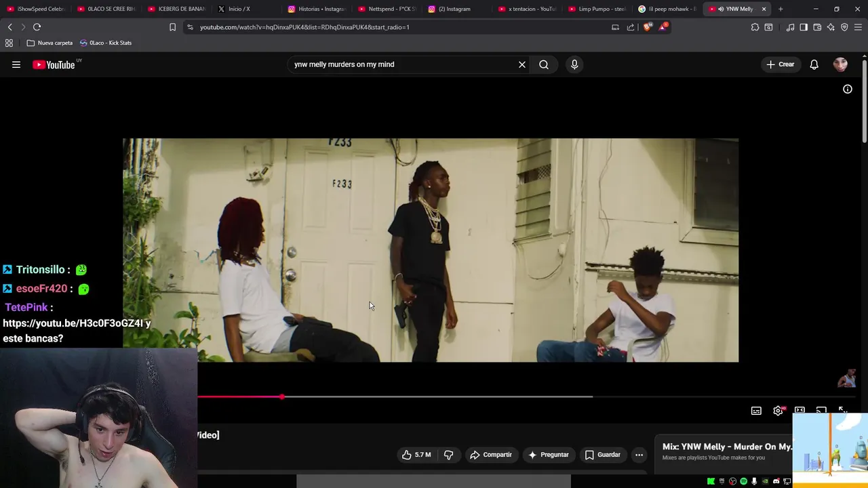Image resolution: width=868 pixels, height=488 pixels.
Task: Switch to the 0LACO SE CREE tab
Action: 106,9
